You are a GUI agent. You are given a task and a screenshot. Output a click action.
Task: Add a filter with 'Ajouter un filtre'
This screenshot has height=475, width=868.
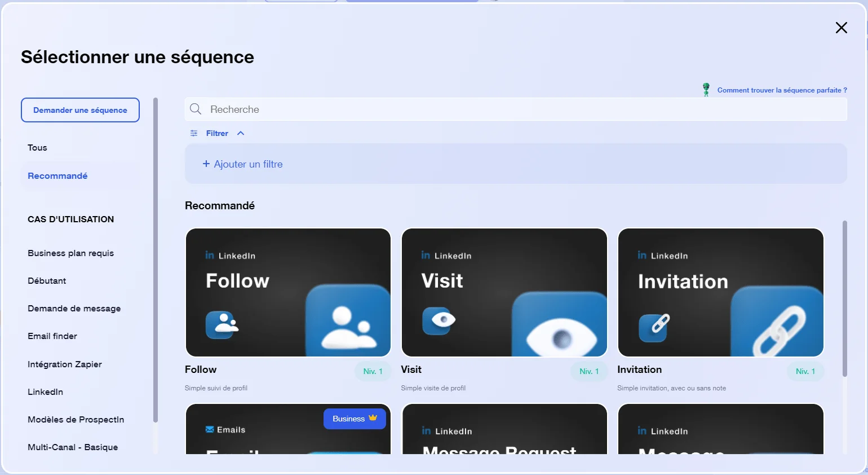pos(242,164)
